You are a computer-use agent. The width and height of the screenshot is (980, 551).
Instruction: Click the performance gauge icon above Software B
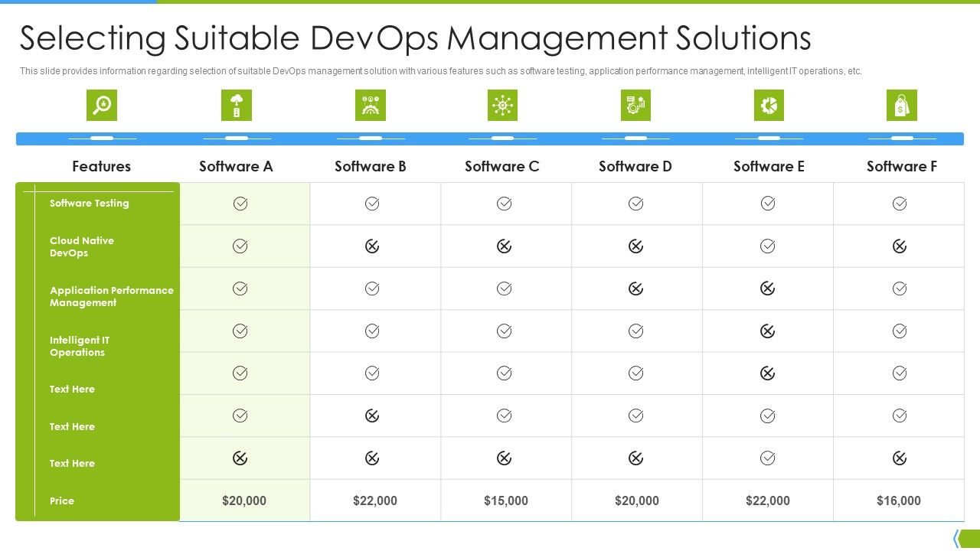point(371,105)
